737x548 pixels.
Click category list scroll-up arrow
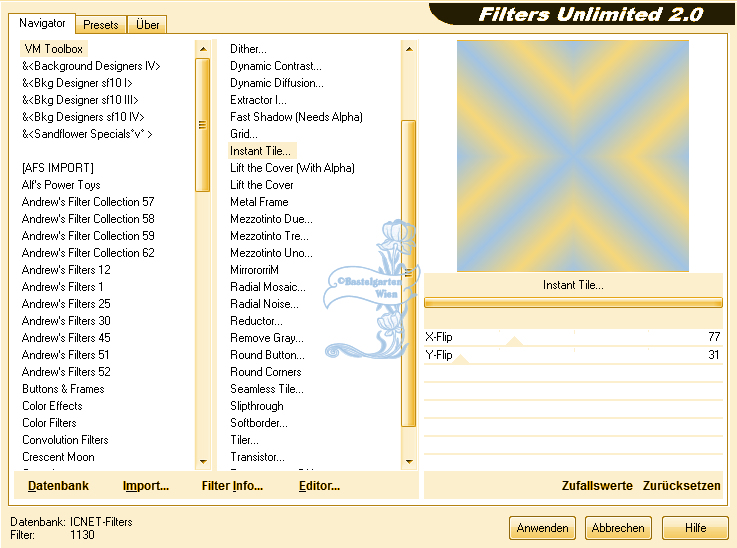tap(203, 49)
